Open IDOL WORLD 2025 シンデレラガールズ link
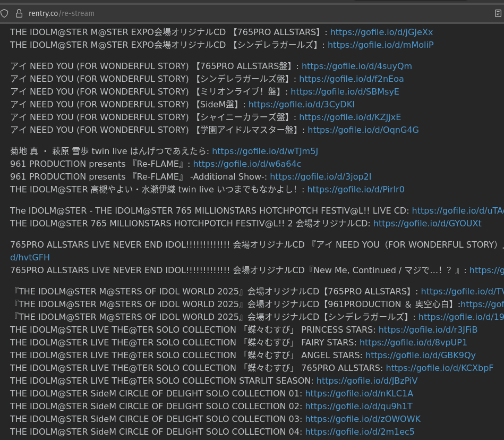This screenshot has height=440, width=504. click(x=462, y=317)
